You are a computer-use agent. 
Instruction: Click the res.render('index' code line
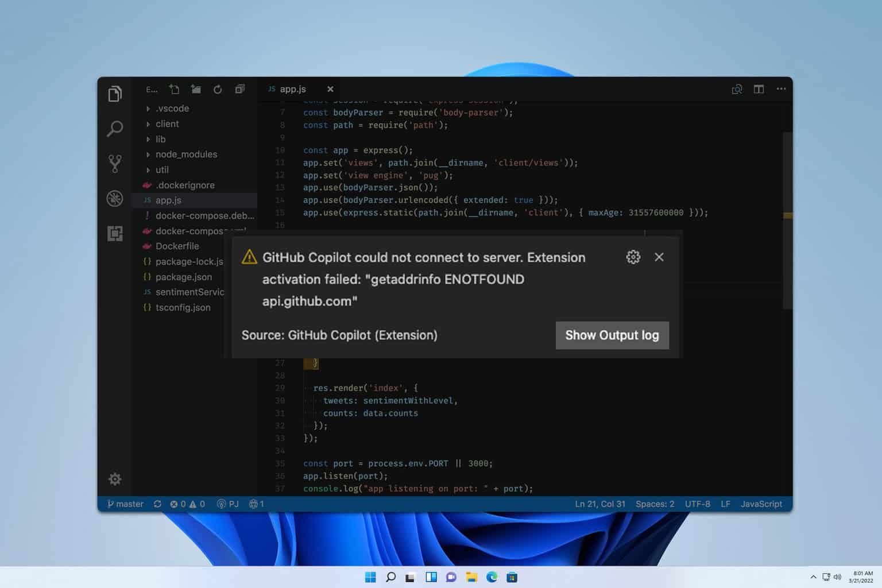[x=365, y=388]
